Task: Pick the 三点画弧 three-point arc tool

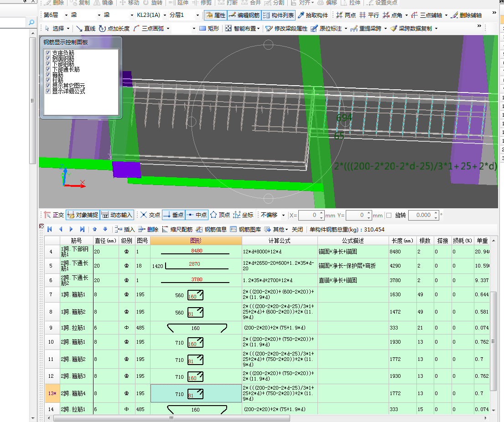Action: (149, 29)
